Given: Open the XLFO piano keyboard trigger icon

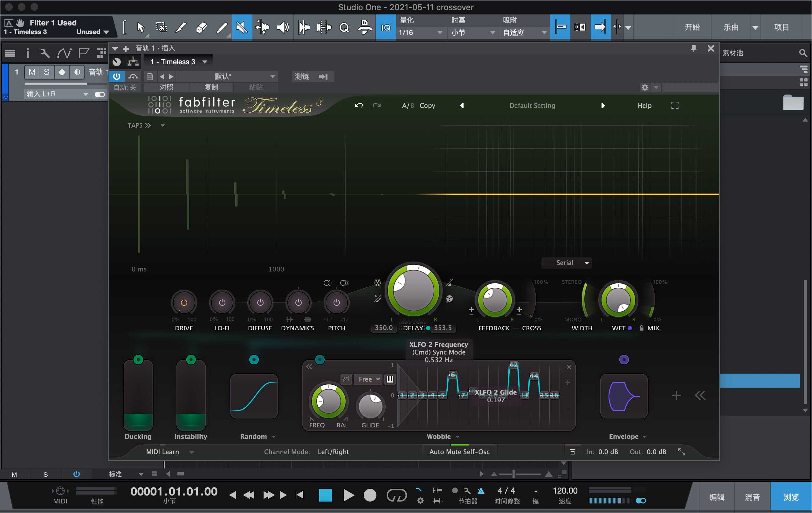Looking at the screenshot, I should (x=390, y=379).
